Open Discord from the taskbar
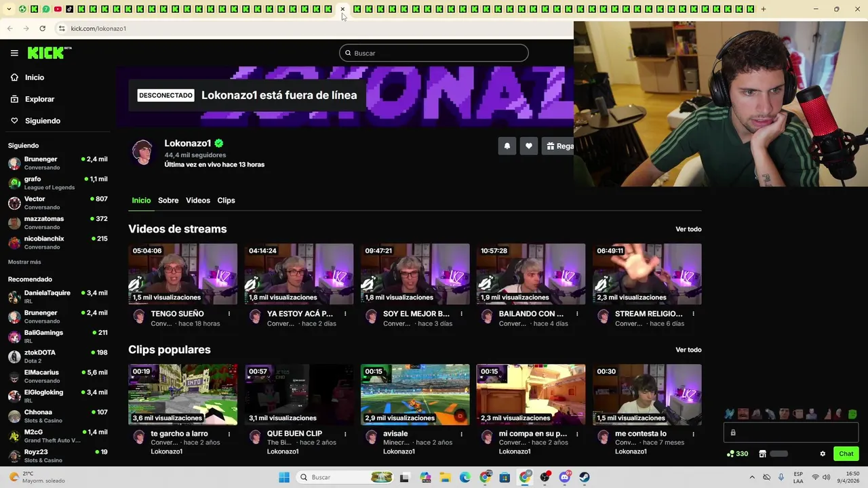Viewport: 868px width, 488px height. [565, 477]
